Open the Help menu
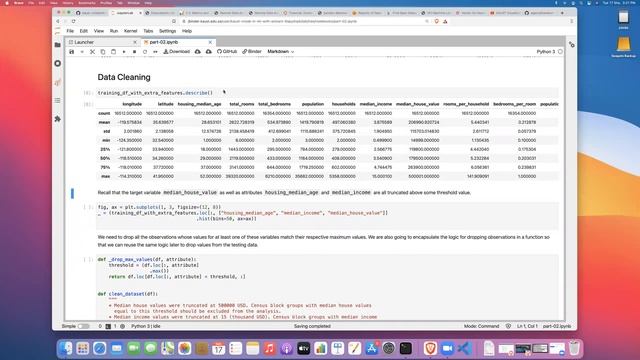The image size is (640, 360). click(187, 31)
